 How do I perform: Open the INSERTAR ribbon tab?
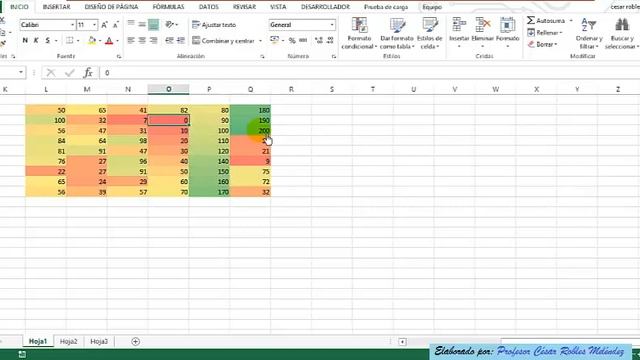pos(56,7)
